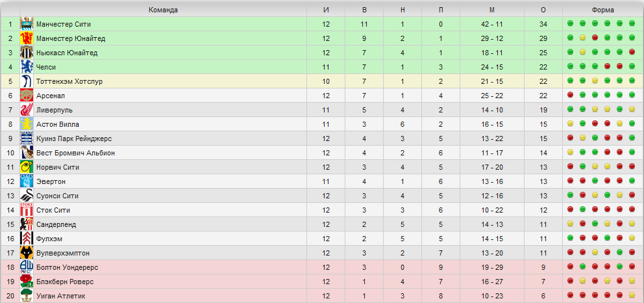Click the Ливерпуль club crest
644x303 pixels.
click(x=27, y=110)
